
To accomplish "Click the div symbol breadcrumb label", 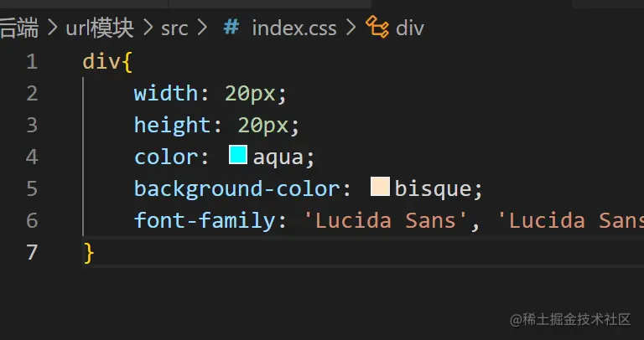I will pos(410,28).
